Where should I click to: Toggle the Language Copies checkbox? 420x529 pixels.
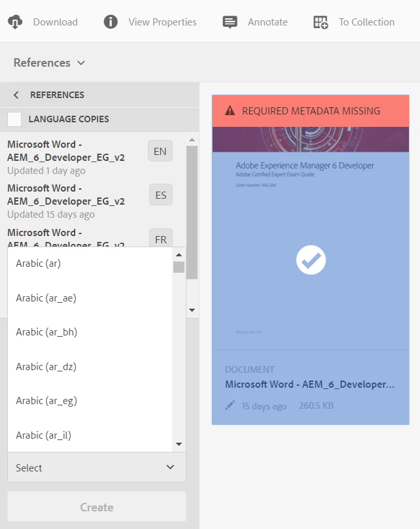coord(14,119)
